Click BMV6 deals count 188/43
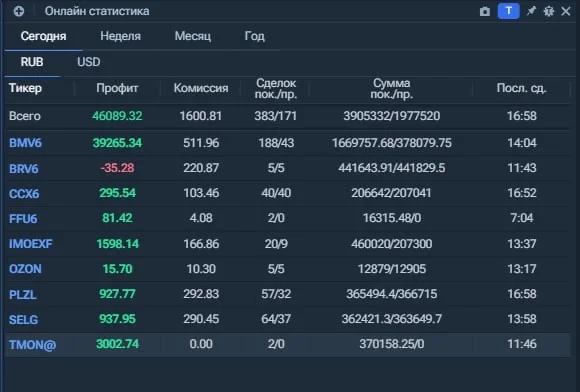This screenshot has width=580, height=392. click(276, 143)
